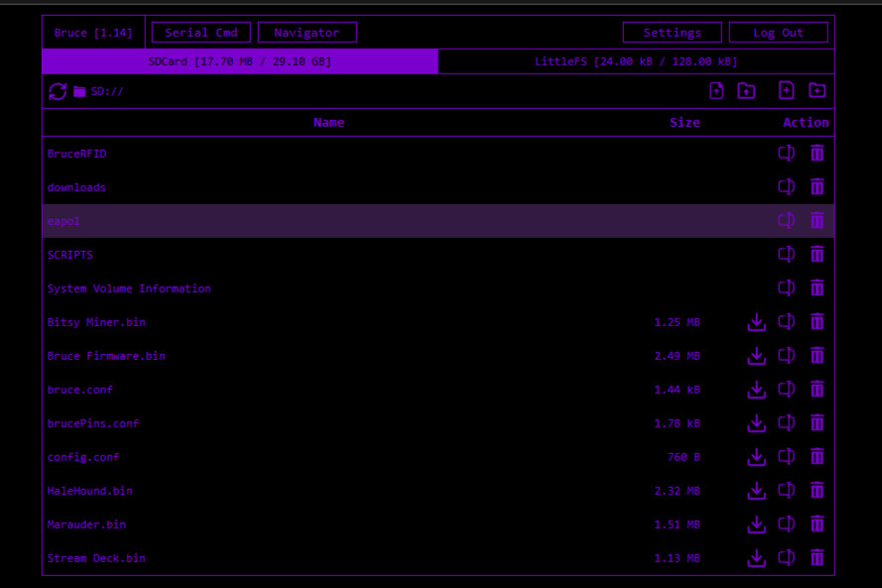Open the Serial Cmd panel

coord(200,33)
